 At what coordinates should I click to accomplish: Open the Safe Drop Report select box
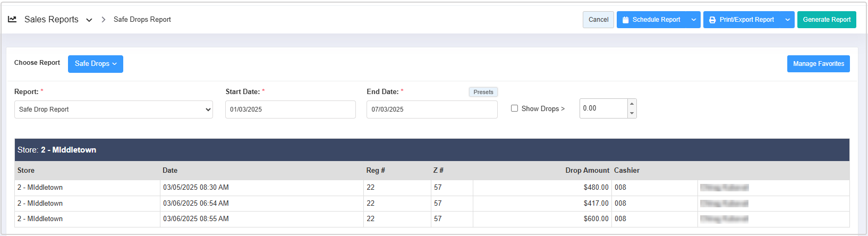pos(113,109)
